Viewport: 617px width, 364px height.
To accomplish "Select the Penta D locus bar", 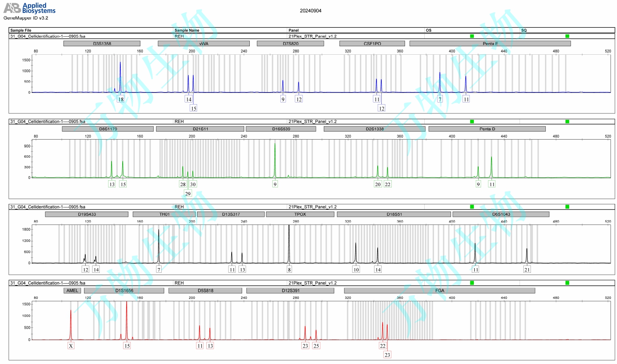I will 487,129.
